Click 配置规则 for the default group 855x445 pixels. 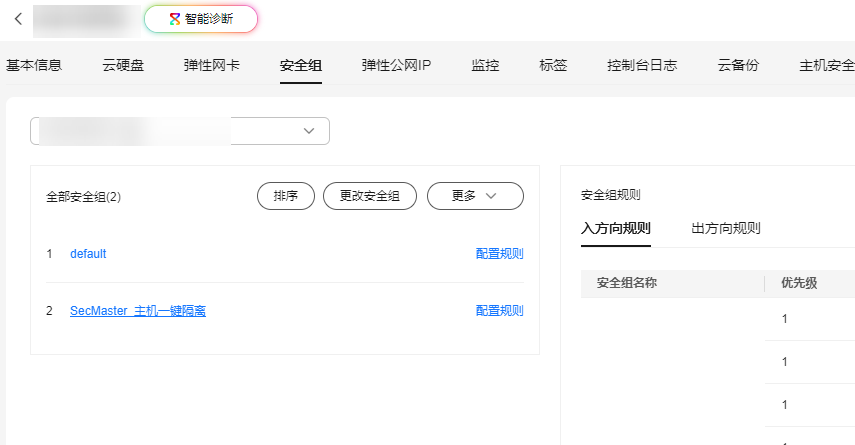coord(499,254)
